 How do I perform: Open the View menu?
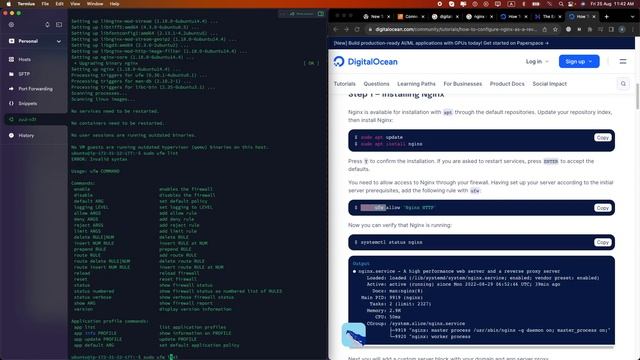click(75, 4)
